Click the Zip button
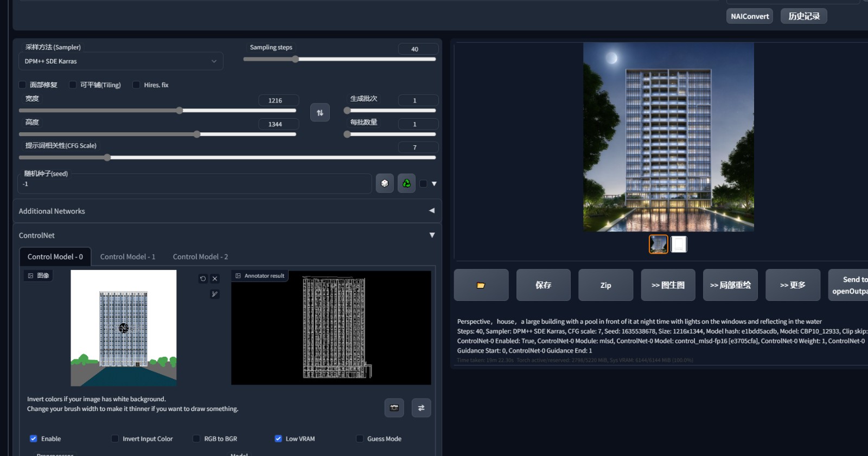The height and width of the screenshot is (456, 868). click(605, 285)
